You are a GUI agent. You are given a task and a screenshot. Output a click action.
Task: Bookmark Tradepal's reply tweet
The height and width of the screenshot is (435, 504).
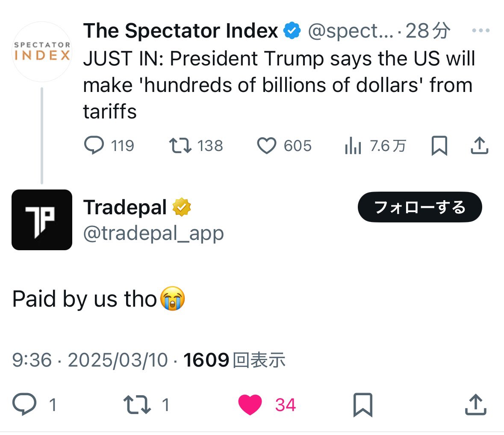tap(363, 405)
